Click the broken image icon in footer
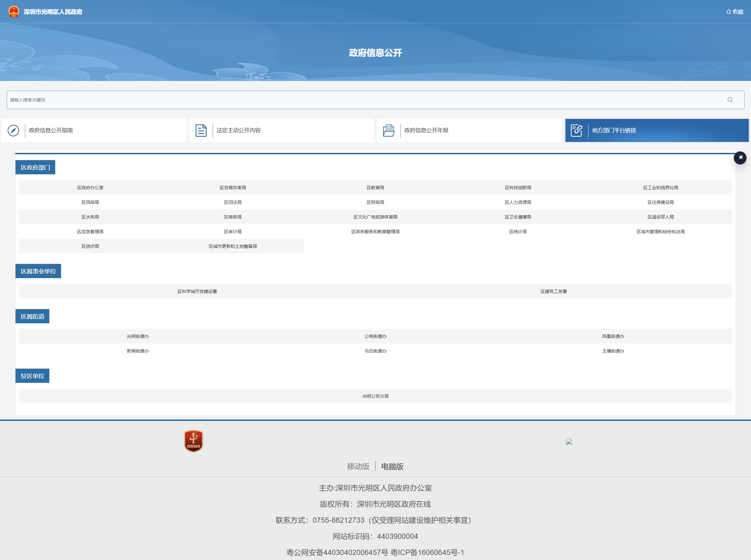751x560 pixels. point(569,441)
